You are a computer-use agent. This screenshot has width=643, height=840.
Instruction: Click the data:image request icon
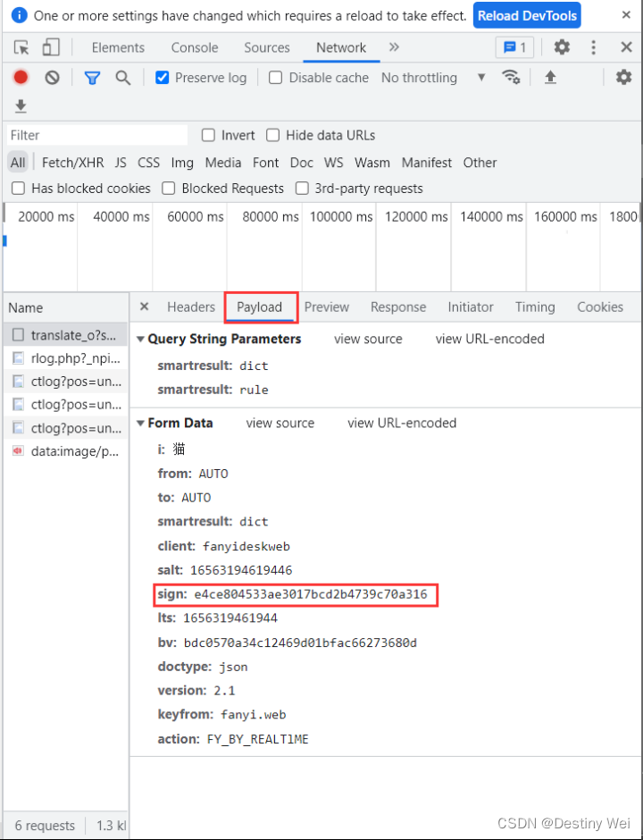pos(18,451)
